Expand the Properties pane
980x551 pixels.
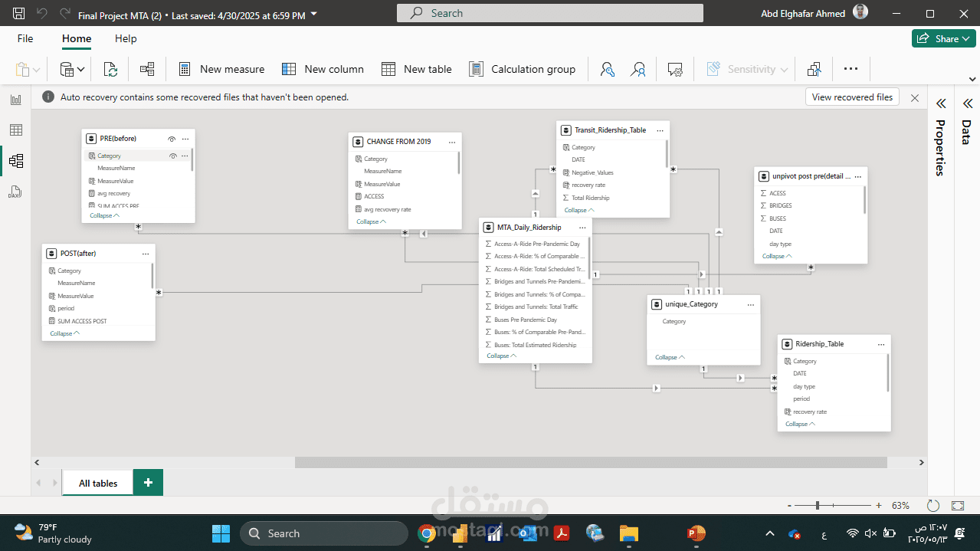pos(941,104)
